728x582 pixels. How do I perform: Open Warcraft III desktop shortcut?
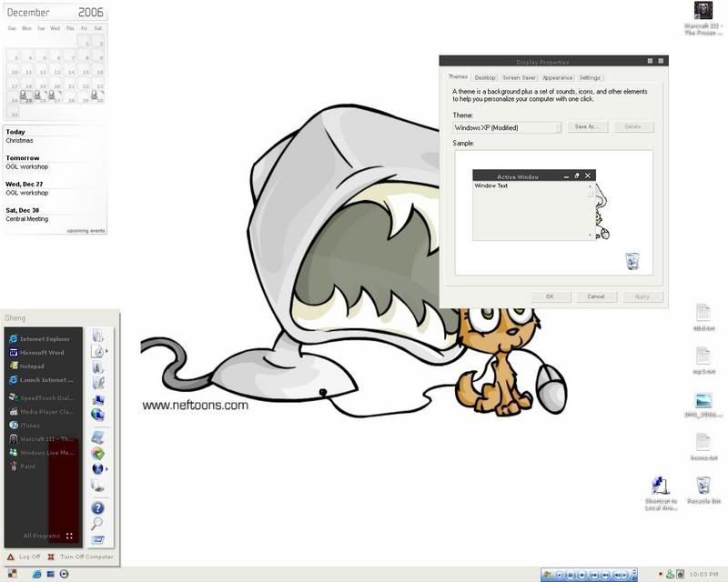703,17
